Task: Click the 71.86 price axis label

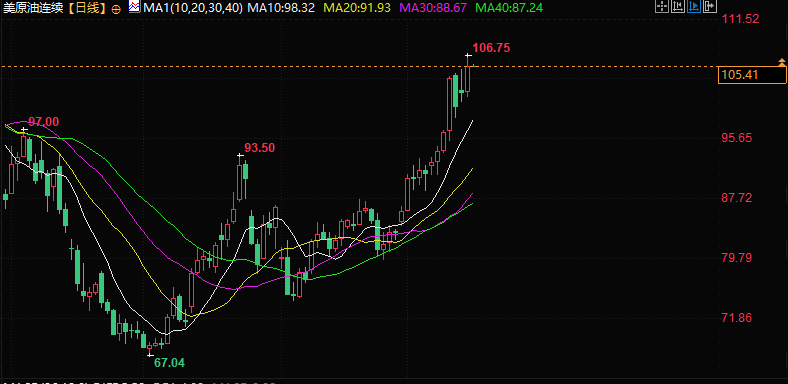Action: 737,318
